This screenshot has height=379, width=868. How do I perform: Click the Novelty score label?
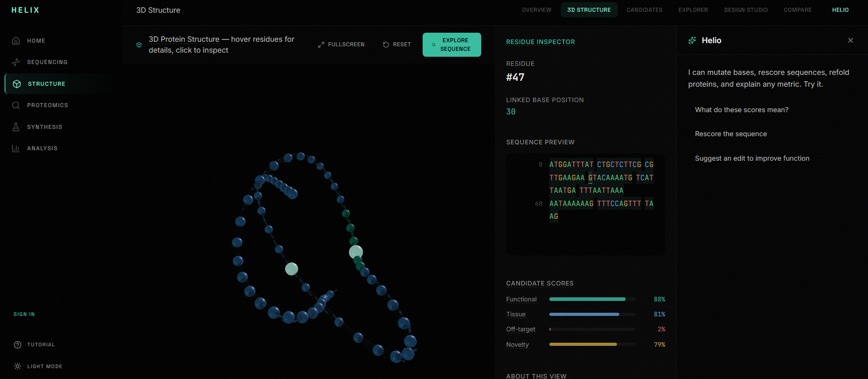point(518,345)
